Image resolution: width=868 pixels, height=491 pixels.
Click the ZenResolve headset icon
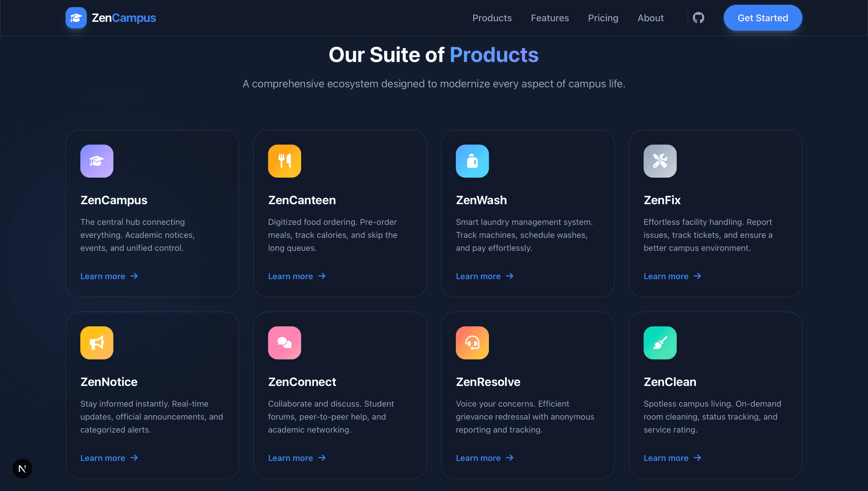tap(472, 343)
